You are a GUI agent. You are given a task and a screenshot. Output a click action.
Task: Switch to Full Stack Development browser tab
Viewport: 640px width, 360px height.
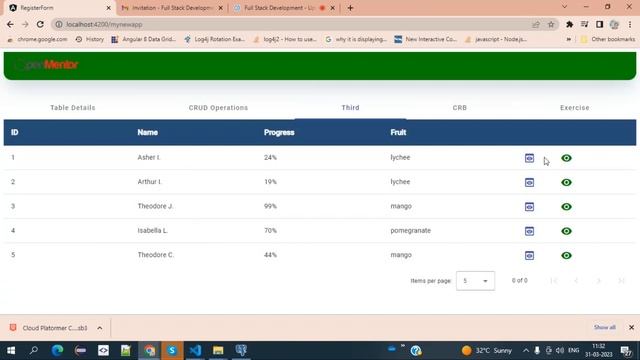coord(284,8)
